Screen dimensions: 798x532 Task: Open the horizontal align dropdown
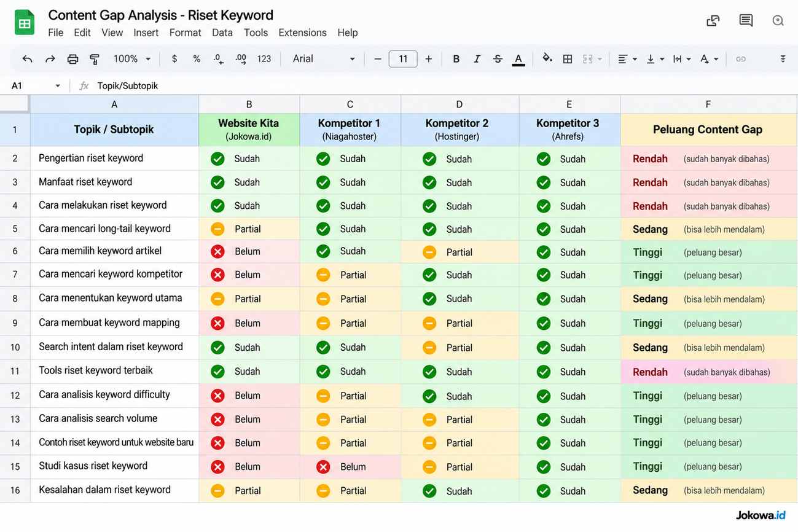click(627, 59)
